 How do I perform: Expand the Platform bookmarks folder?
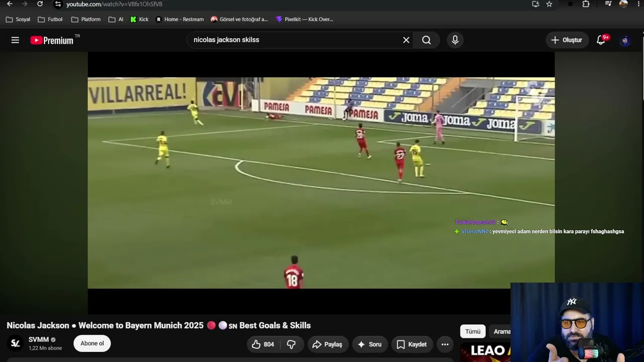[86, 20]
